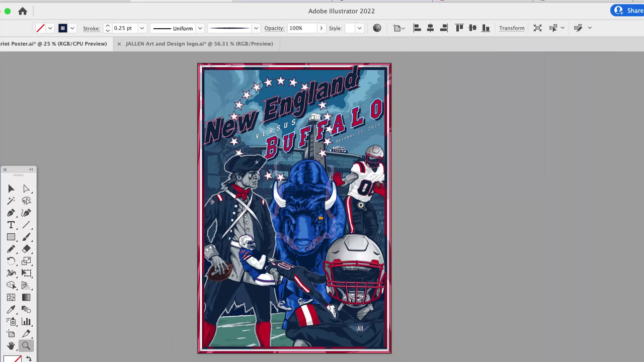Select the Artboard tool
This screenshot has height=362, width=644.
pyautogui.click(x=11, y=333)
